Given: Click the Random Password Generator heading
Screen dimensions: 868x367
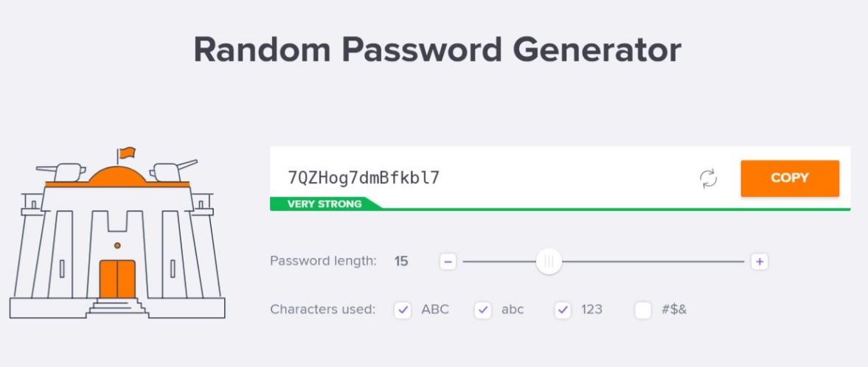Looking at the screenshot, I should 437,50.
